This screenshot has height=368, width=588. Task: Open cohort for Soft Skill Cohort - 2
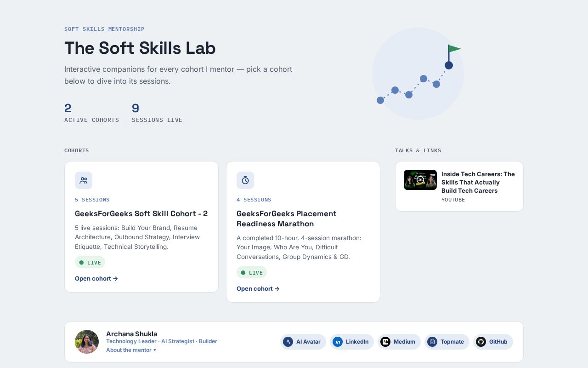[96, 278]
